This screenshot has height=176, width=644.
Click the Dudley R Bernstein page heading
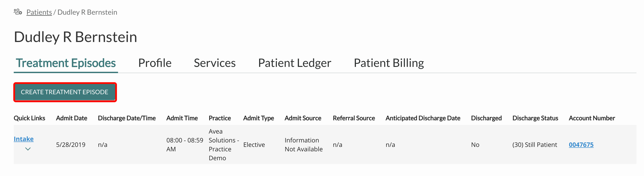[75, 37]
